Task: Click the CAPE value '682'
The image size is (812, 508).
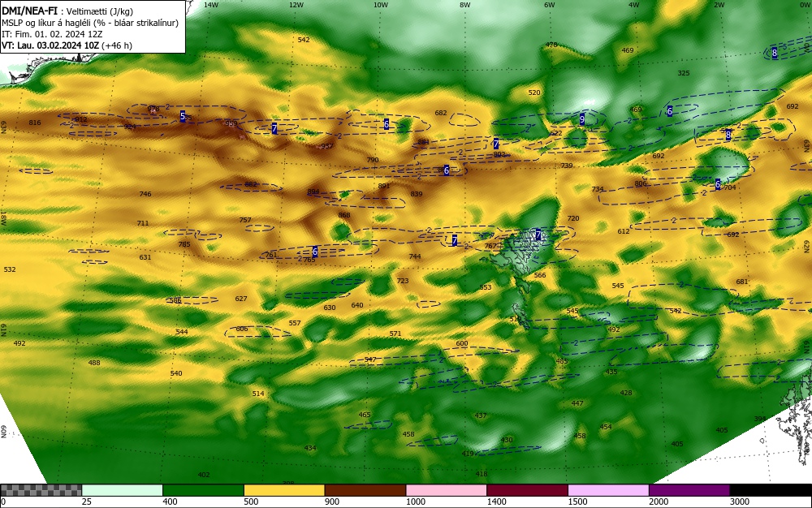Action: [x=441, y=114]
